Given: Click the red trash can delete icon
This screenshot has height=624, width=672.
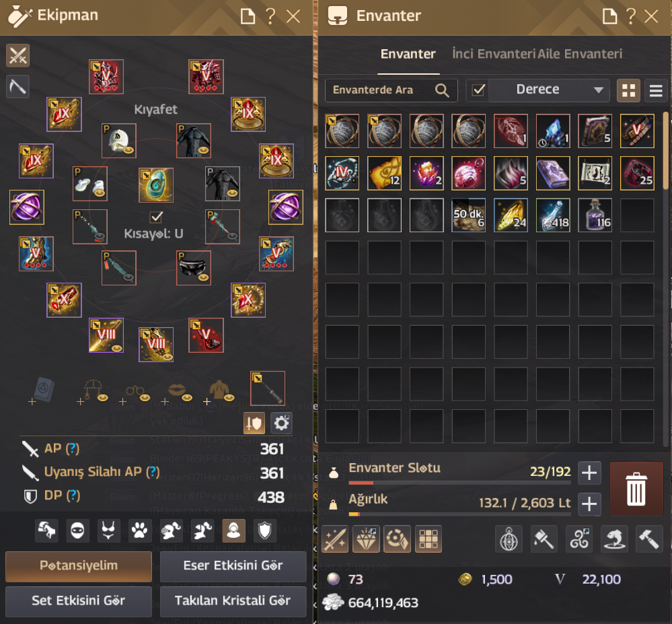Looking at the screenshot, I should pyautogui.click(x=636, y=489).
